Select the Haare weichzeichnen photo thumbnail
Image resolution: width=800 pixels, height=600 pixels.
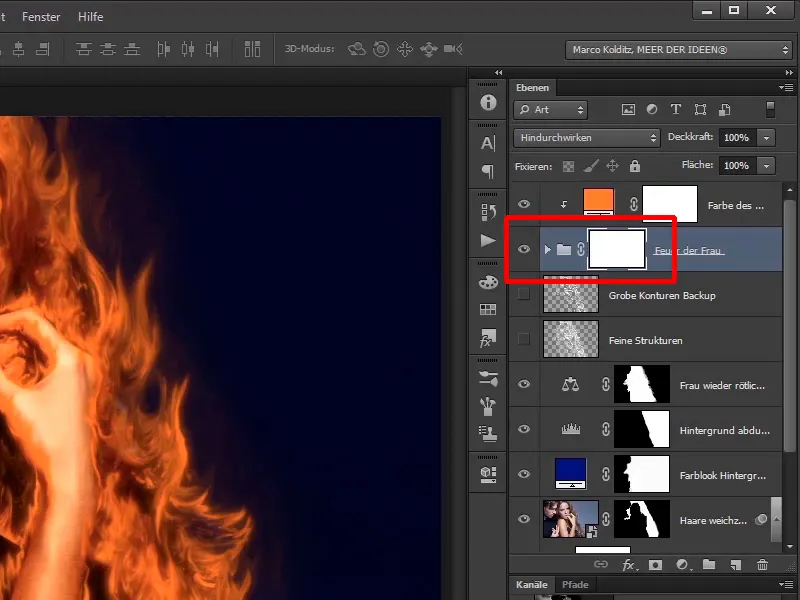click(x=571, y=519)
